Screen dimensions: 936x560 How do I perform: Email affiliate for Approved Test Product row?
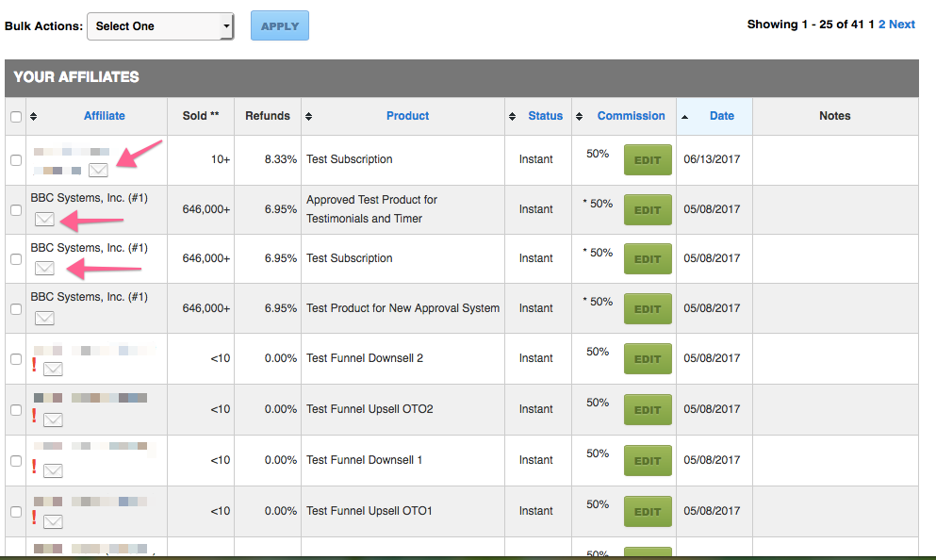[44, 220]
